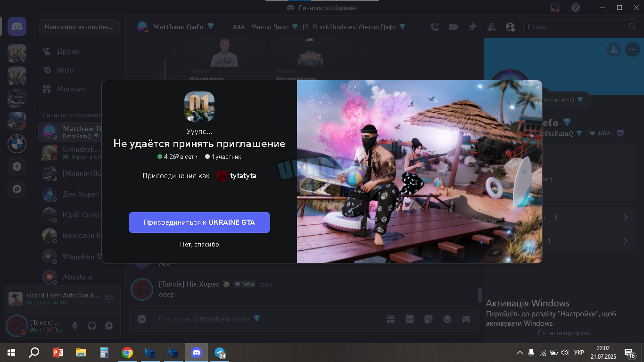Viewport: 644px width, 362px height.
Task: Open User Settings gear icon
Action: pos(109,325)
